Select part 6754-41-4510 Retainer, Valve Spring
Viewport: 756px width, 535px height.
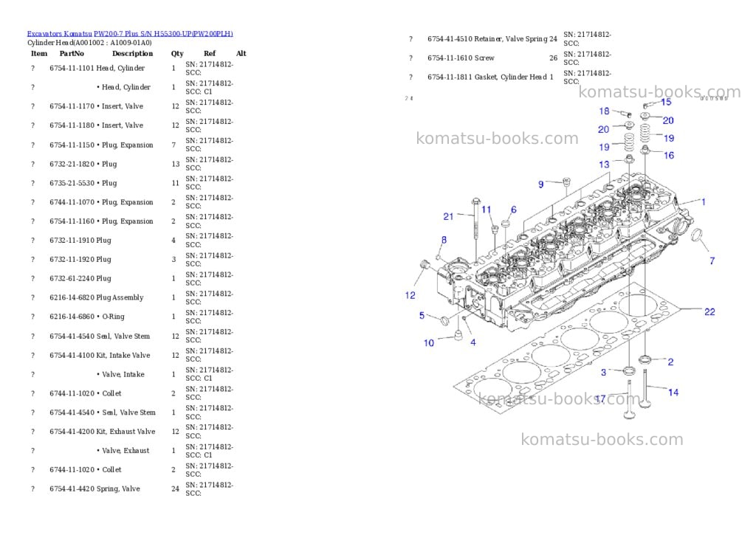coord(487,38)
